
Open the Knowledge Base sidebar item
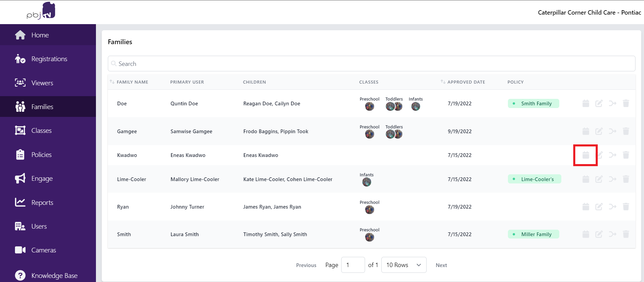click(x=54, y=276)
